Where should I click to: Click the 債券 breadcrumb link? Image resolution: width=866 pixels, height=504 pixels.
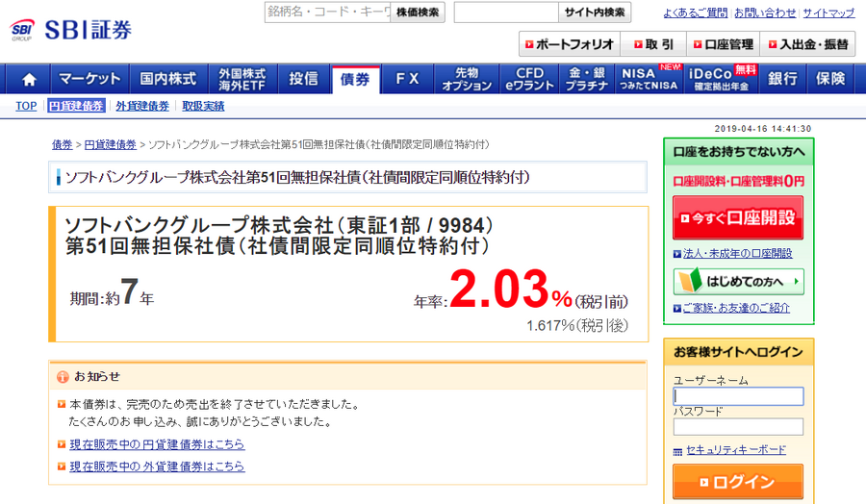click(x=63, y=144)
